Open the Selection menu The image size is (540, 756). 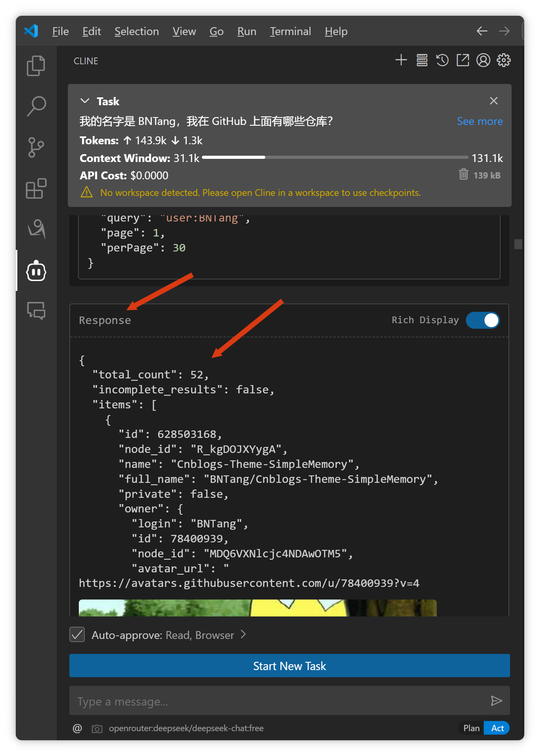tap(136, 32)
